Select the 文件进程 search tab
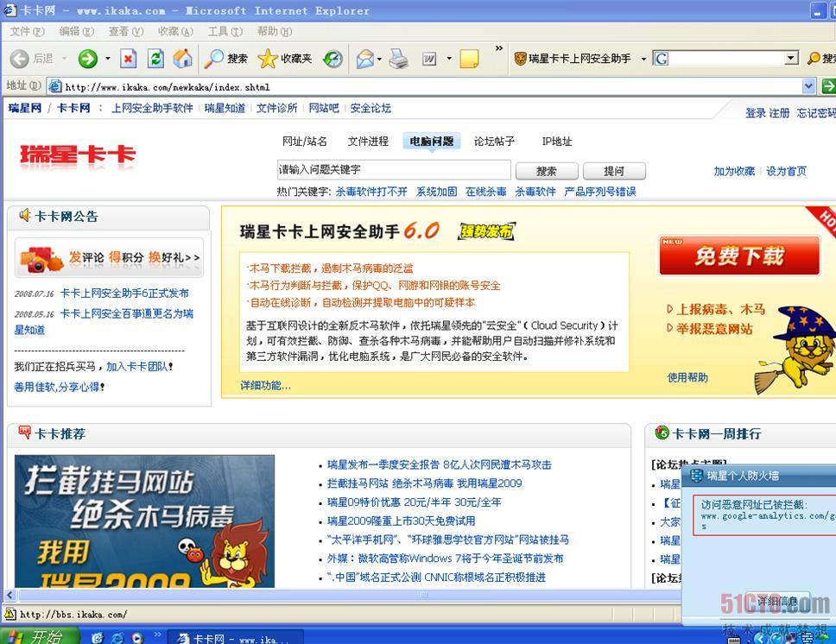This screenshot has height=644, width=836. pos(368,142)
